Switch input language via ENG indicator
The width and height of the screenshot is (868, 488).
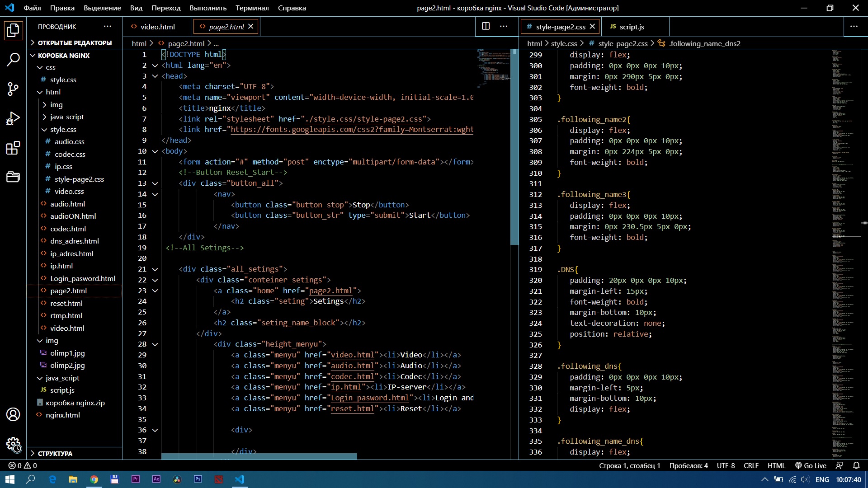pos(822,479)
